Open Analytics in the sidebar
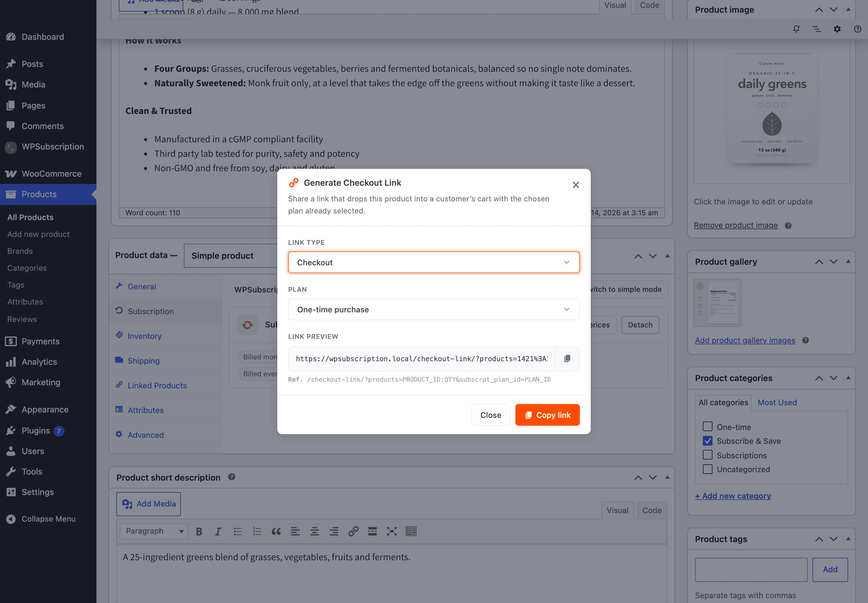 coord(39,362)
